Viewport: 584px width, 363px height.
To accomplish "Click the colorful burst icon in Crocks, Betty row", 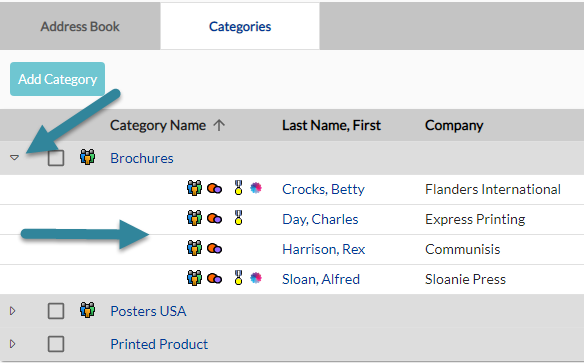I will tap(256, 188).
